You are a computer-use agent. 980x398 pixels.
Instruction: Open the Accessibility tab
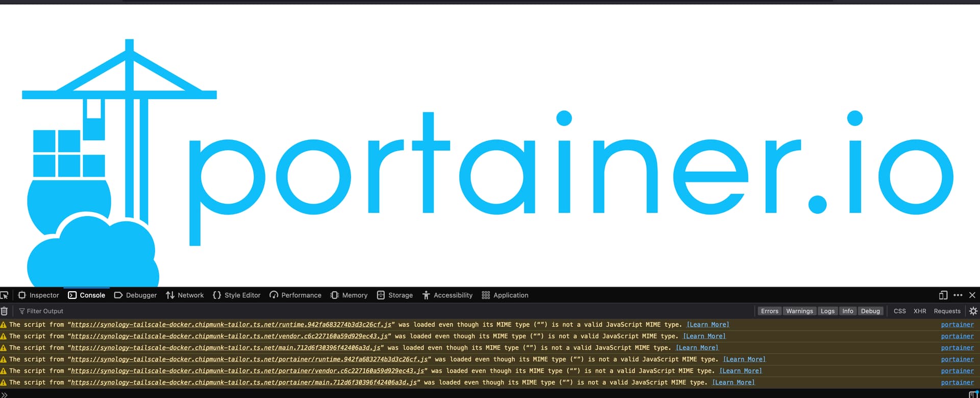[x=448, y=295]
